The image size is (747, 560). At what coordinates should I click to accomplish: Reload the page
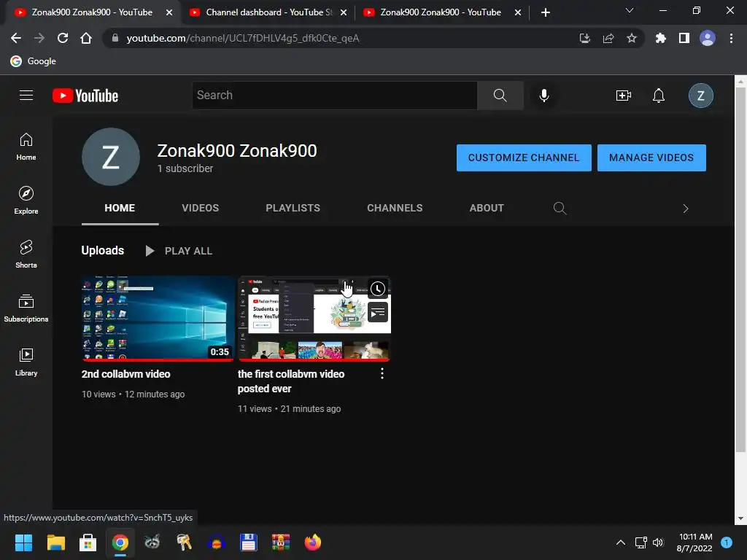click(63, 38)
